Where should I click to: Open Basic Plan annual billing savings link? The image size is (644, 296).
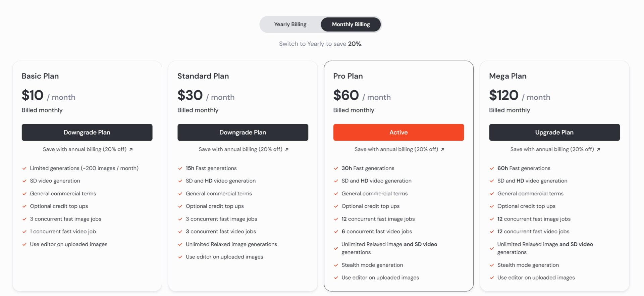(x=85, y=149)
